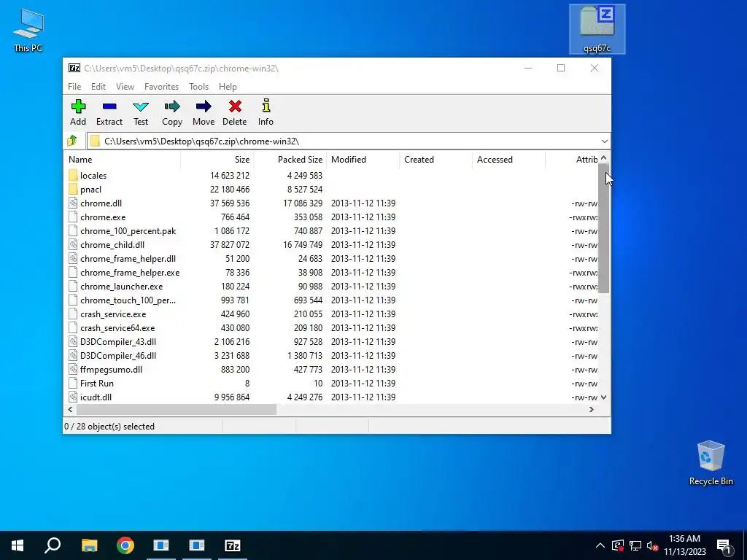This screenshot has height=560, width=747.
Task: Select crash_service64.exe row
Action: click(x=330, y=327)
